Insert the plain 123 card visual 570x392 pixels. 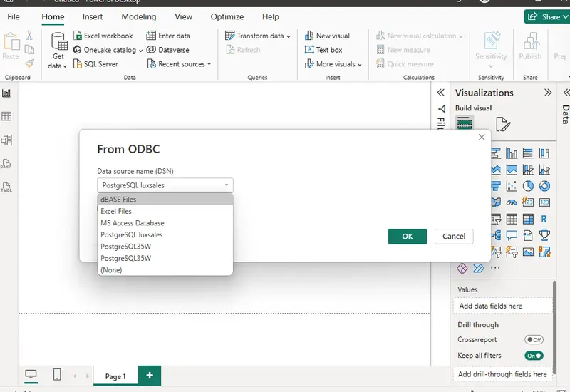544,202
